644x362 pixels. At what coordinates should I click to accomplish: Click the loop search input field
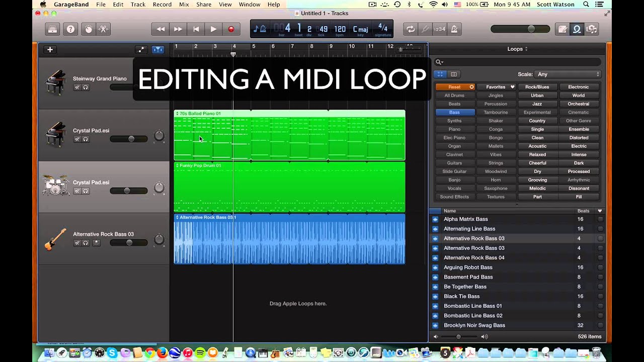point(518,62)
